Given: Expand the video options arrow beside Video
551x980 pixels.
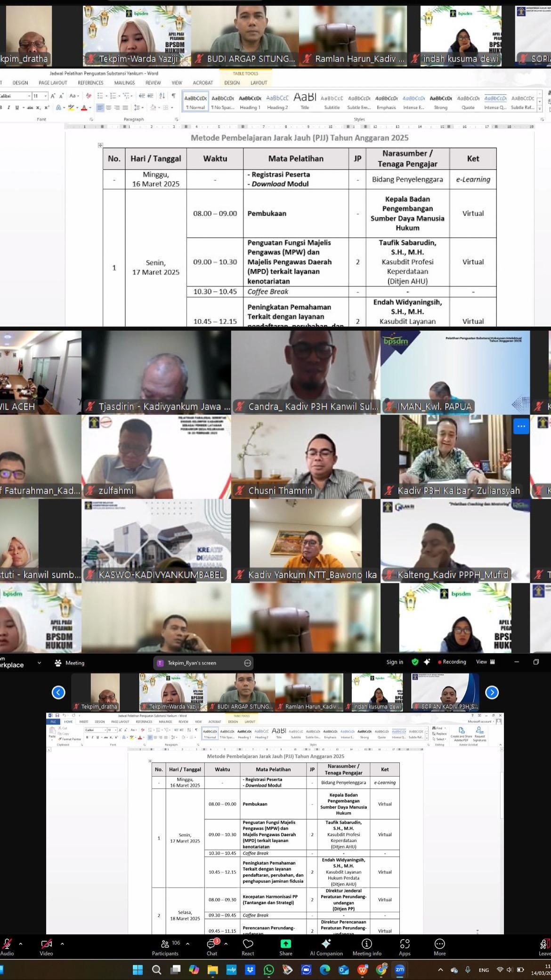Looking at the screenshot, I should pyautogui.click(x=62, y=944).
